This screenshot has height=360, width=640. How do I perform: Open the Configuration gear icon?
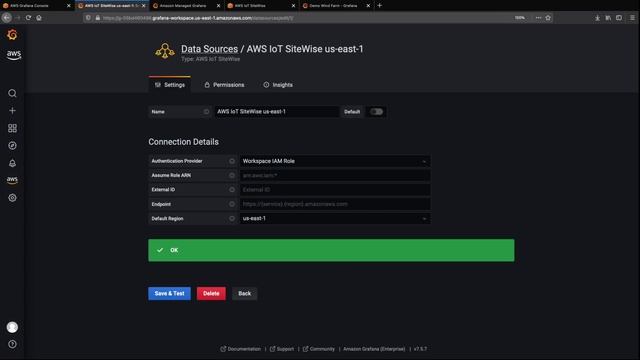[x=12, y=198]
